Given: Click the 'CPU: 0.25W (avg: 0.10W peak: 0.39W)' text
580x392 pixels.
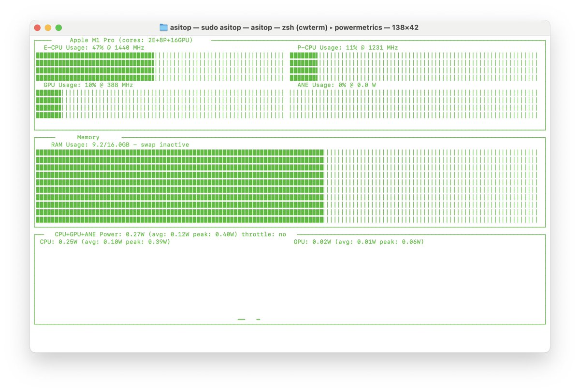Looking at the screenshot, I should 105,242.
